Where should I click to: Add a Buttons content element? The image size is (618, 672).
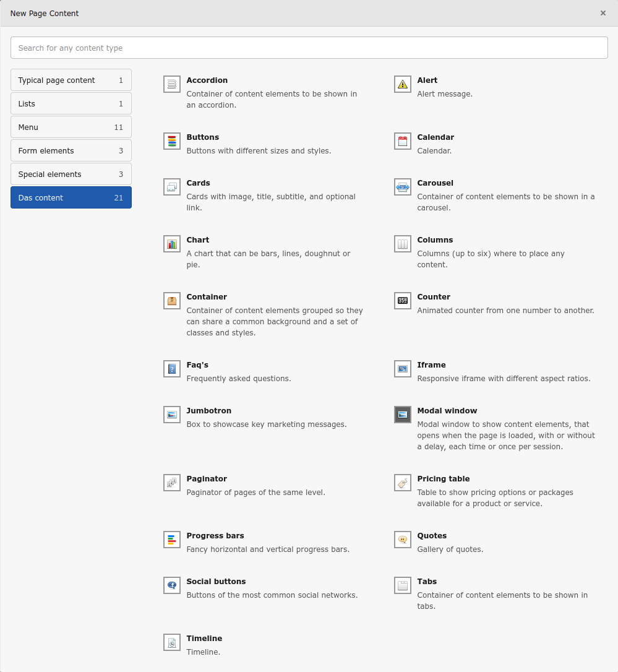[x=171, y=141]
